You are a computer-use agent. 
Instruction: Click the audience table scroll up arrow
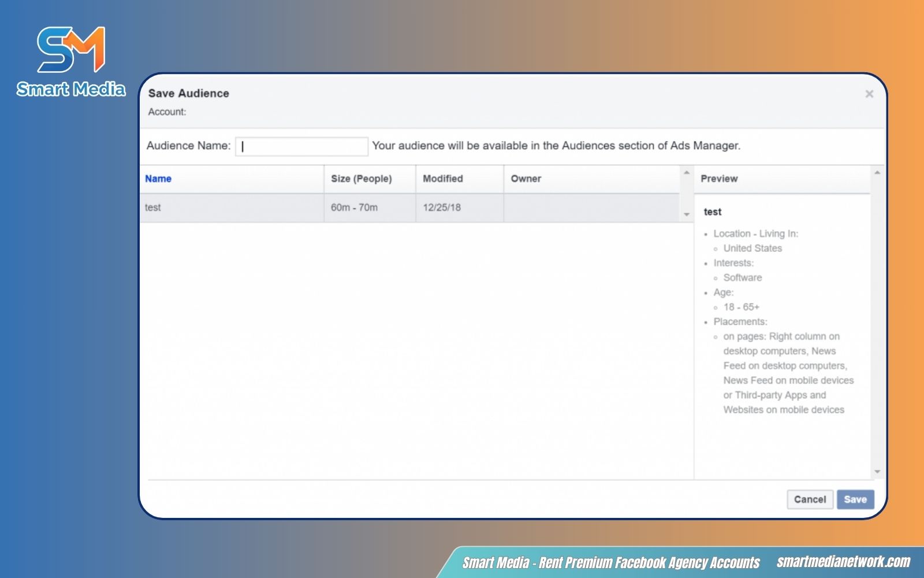(687, 173)
